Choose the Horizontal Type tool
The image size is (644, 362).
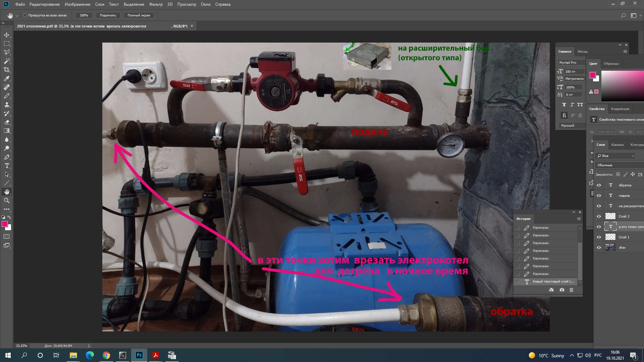(x=7, y=166)
